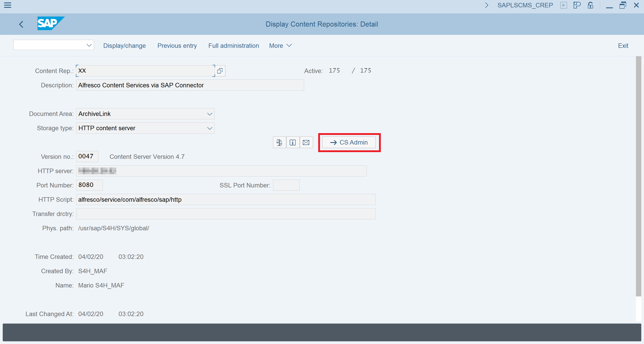644x344 pixels.
Task: Click the chevron next to SAPLSCMS_CREP
Action: (487, 5)
